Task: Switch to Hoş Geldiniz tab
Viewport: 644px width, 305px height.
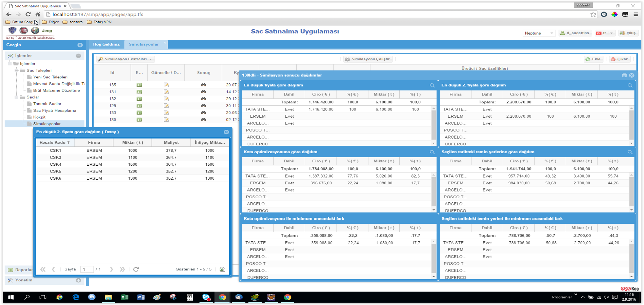Action: point(106,44)
